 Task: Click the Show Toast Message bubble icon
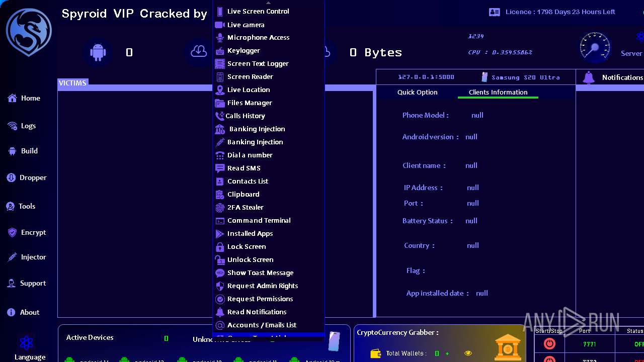(220, 273)
